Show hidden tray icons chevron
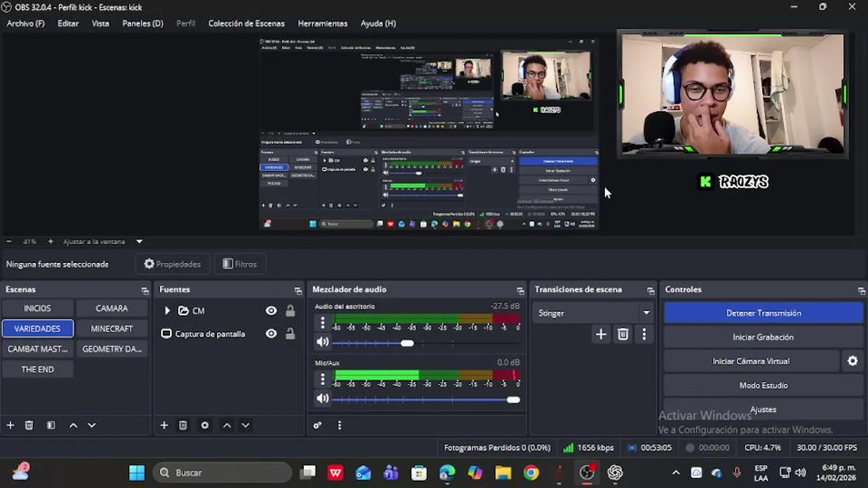868x488 pixels. click(x=675, y=473)
